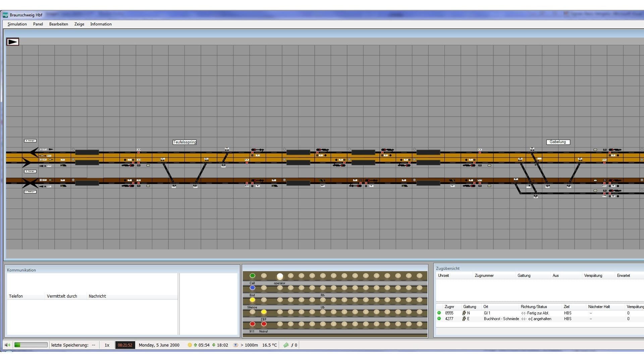The height and width of the screenshot is (362, 644).
Task: Open the Simulation menu
Action: (x=17, y=24)
